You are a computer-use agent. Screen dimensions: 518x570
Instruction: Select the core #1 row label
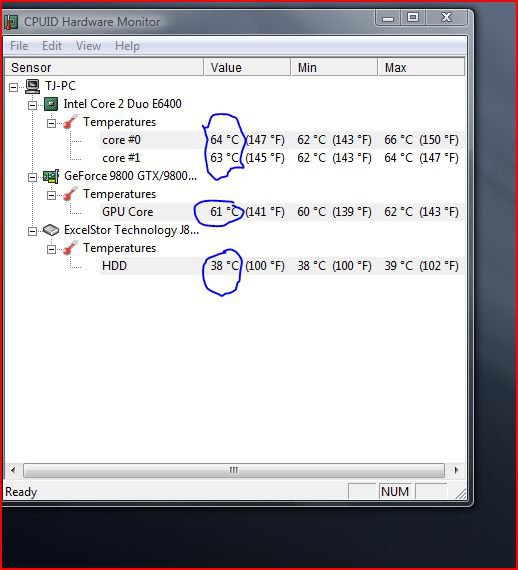(121, 158)
